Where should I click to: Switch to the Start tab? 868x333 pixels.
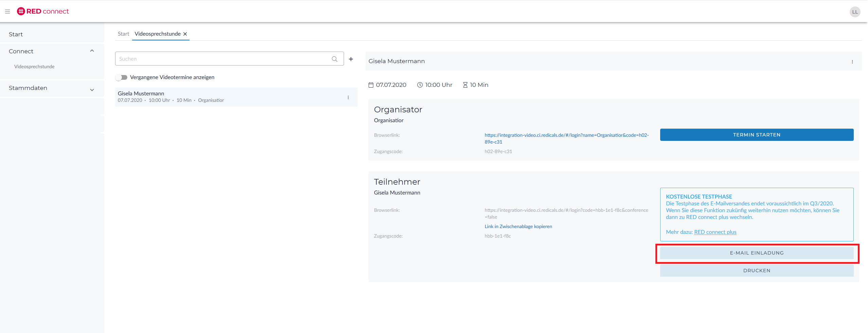coord(123,34)
